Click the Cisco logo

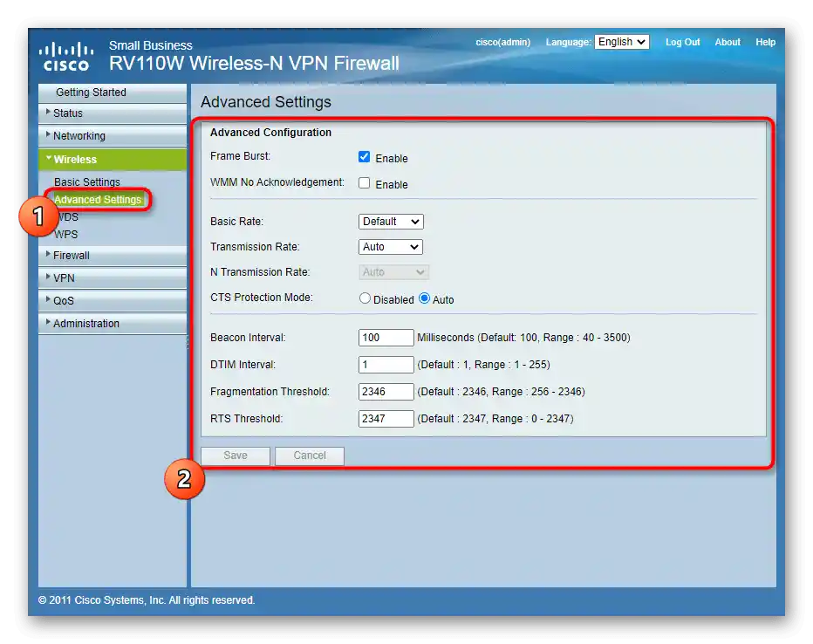click(65, 57)
